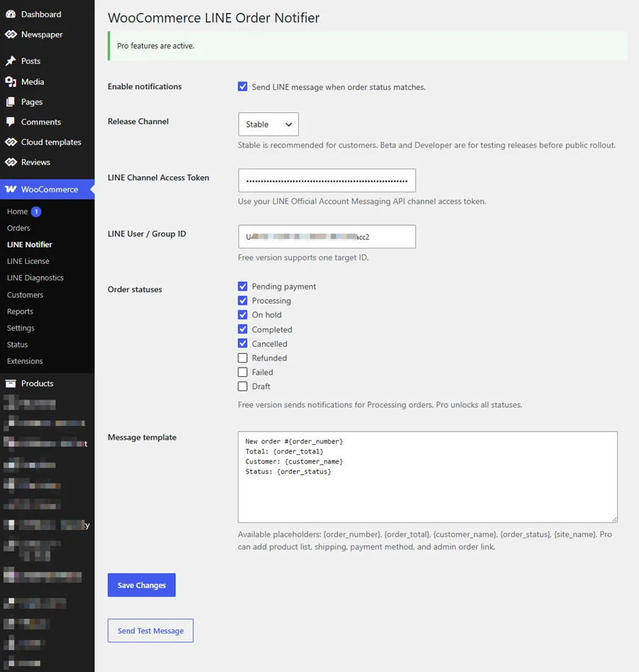Open the Extensions submenu link
This screenshot has width=639, height=672.
pyautogui.click(x=25, y=361)
